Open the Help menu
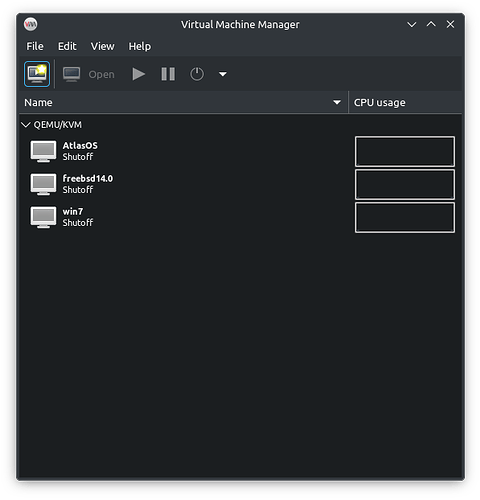The height and width of the screenshot is (500, 480). click(x=140, y=46)
